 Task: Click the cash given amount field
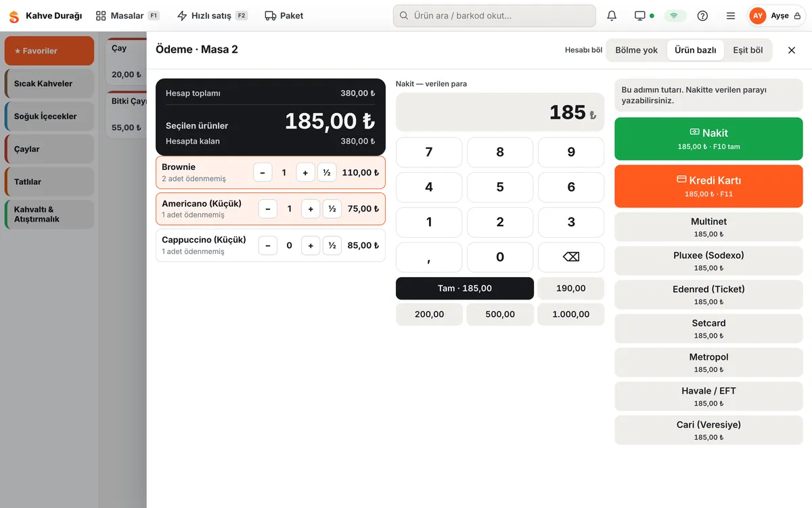click(x=500, y=112)
